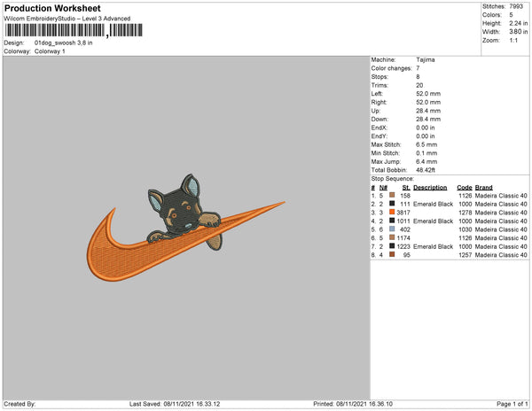Click 'Wilcom EmbroideryStudio – Level 3 Advanced' text
This screenshot has width=532, height=411.
(x=67, y=19)
